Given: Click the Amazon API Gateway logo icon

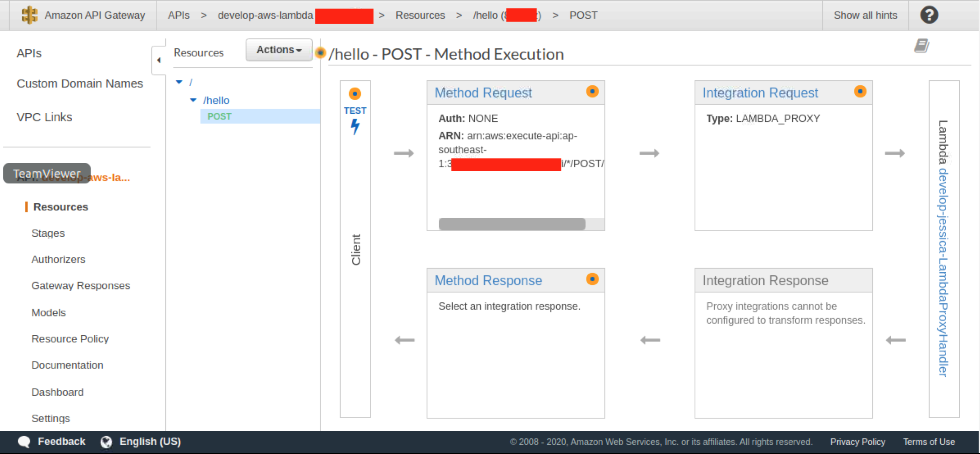Looking at the screenshot, I should tap(29, 15).
